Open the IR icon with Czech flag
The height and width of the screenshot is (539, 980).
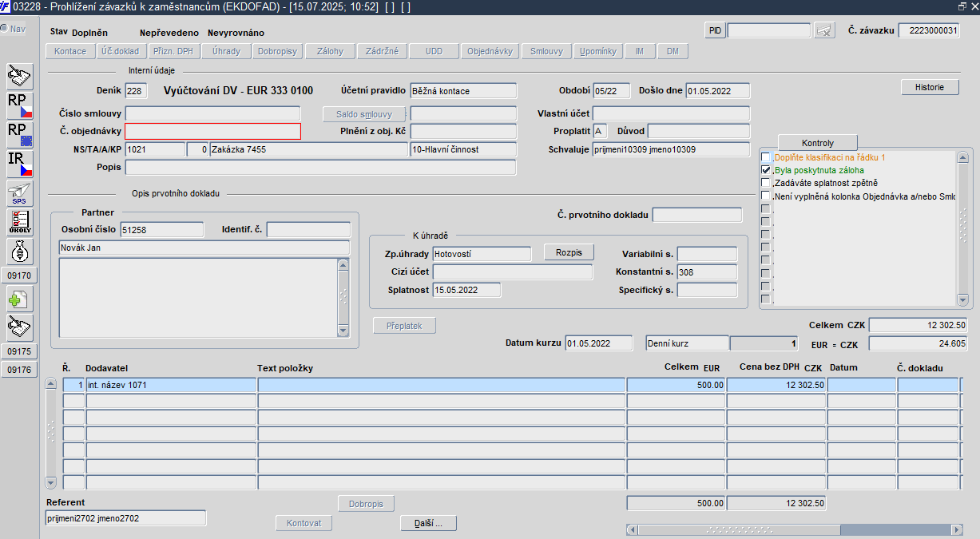coord(20,164)
